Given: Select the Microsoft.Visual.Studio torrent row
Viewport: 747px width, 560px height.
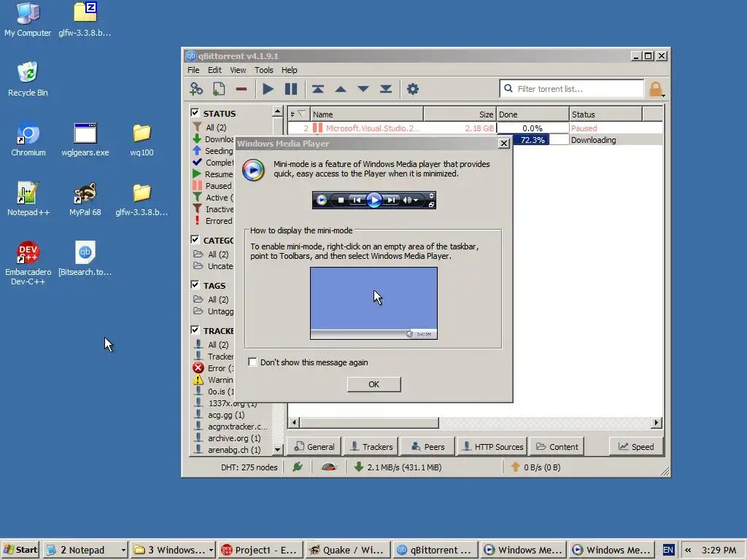Looking at the screenshot, I should [475, 128].
